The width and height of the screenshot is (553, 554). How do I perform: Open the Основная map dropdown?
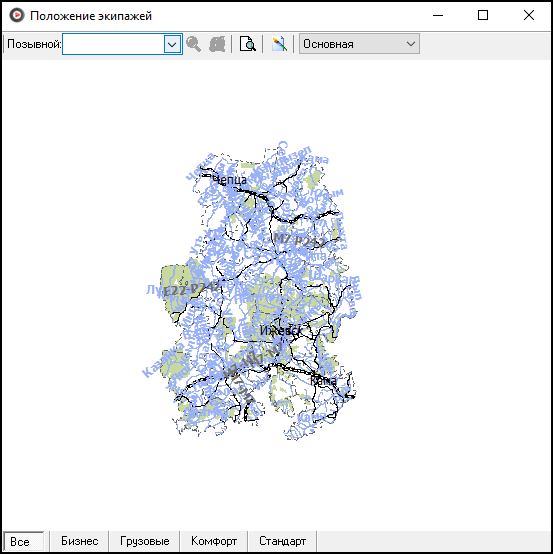click(359, 44)
